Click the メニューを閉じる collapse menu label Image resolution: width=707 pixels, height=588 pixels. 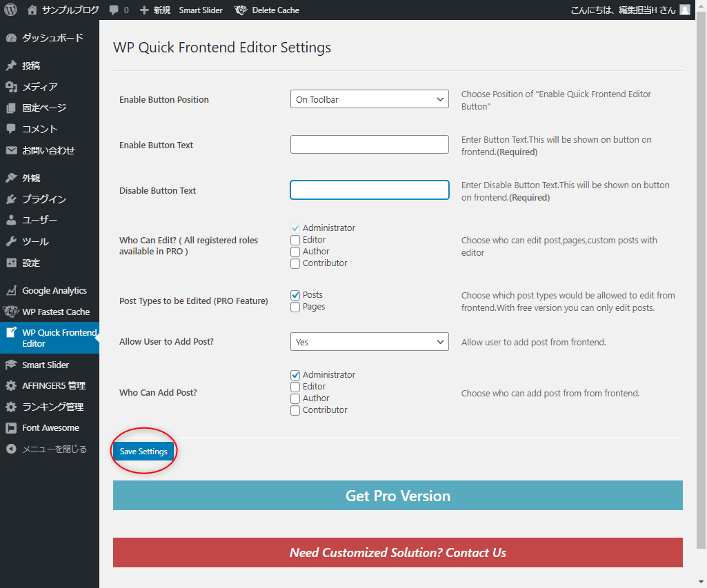54,449
